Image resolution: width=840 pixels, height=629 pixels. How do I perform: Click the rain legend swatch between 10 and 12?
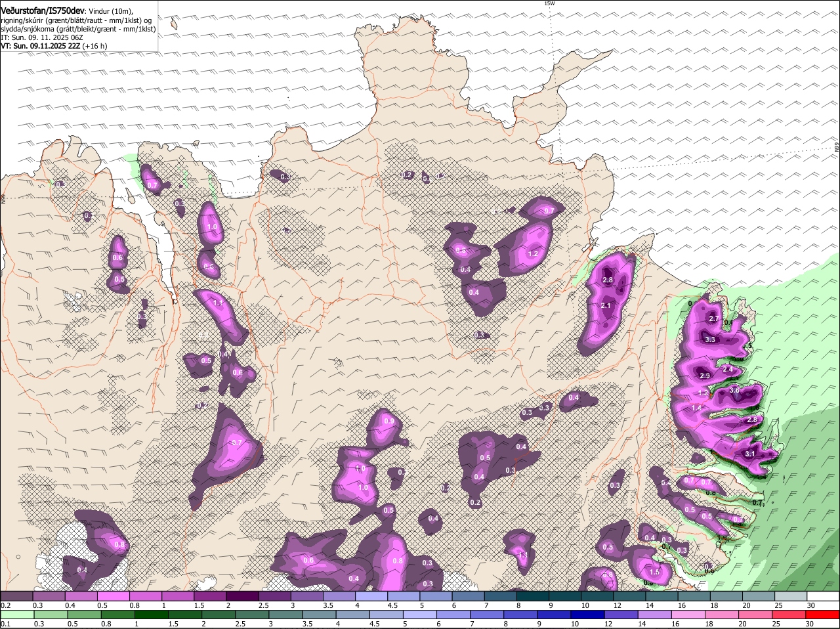click(588, 614)
